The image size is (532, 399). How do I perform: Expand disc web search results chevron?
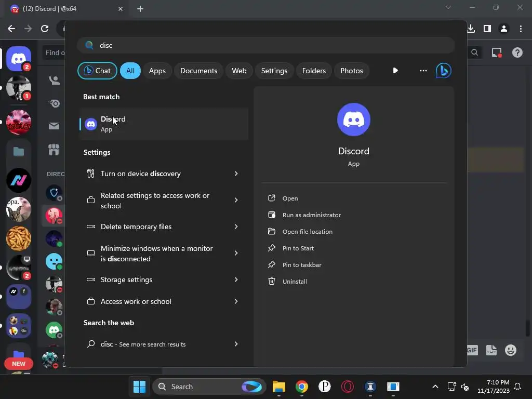tap(236, 344)
